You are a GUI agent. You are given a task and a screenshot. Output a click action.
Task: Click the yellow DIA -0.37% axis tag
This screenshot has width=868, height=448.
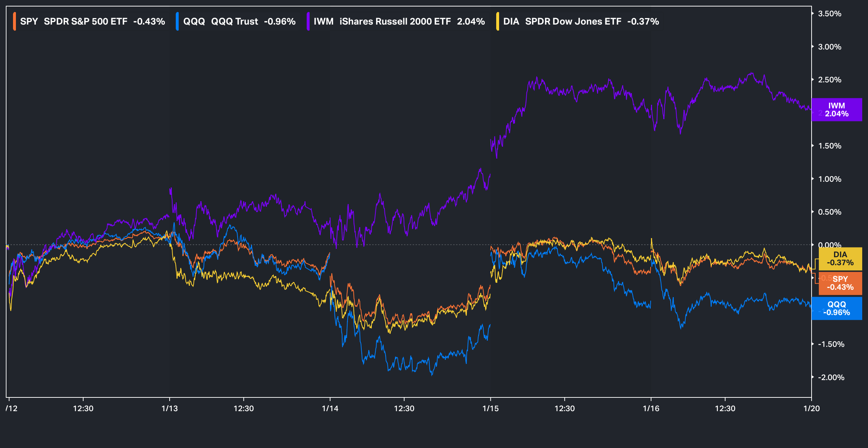click(840, 259)
